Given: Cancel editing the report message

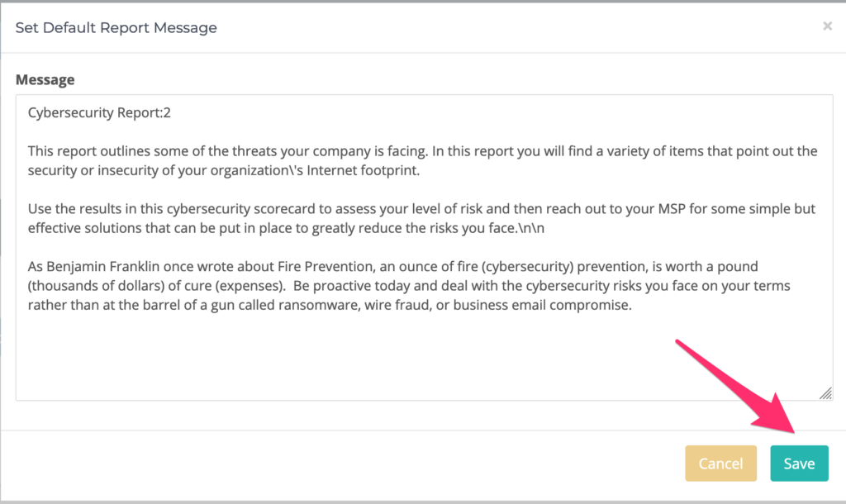Looking at the screenshot, I should click(720, 463).
